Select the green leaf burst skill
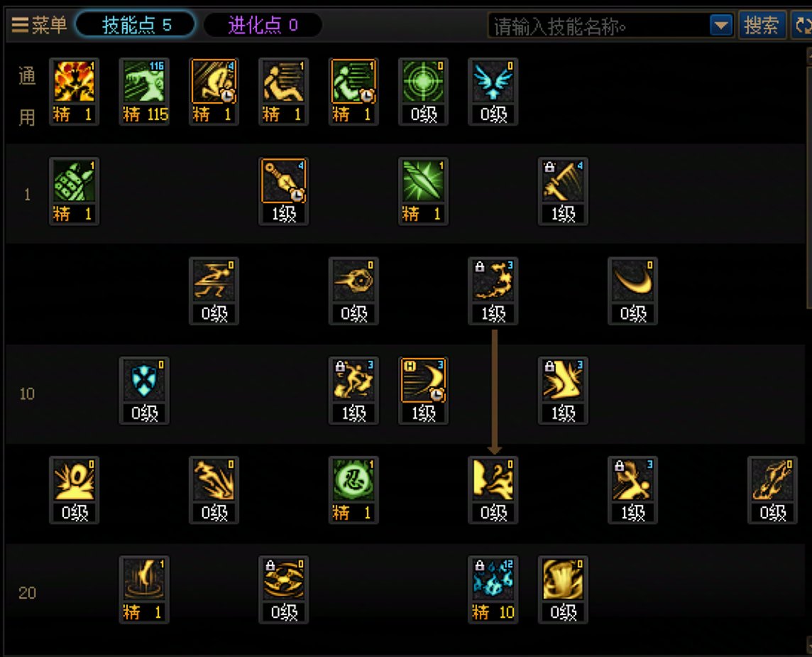The height and width of the screenshot is (657, 812). click(423, 191)
